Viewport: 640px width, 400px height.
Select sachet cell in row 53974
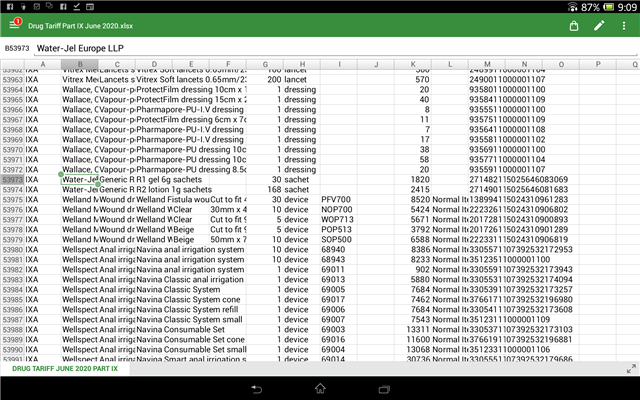click(302, 189)
